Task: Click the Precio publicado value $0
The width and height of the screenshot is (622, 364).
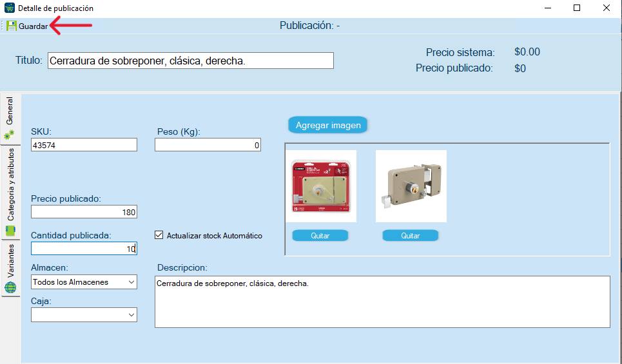Action: click(520, 68)
